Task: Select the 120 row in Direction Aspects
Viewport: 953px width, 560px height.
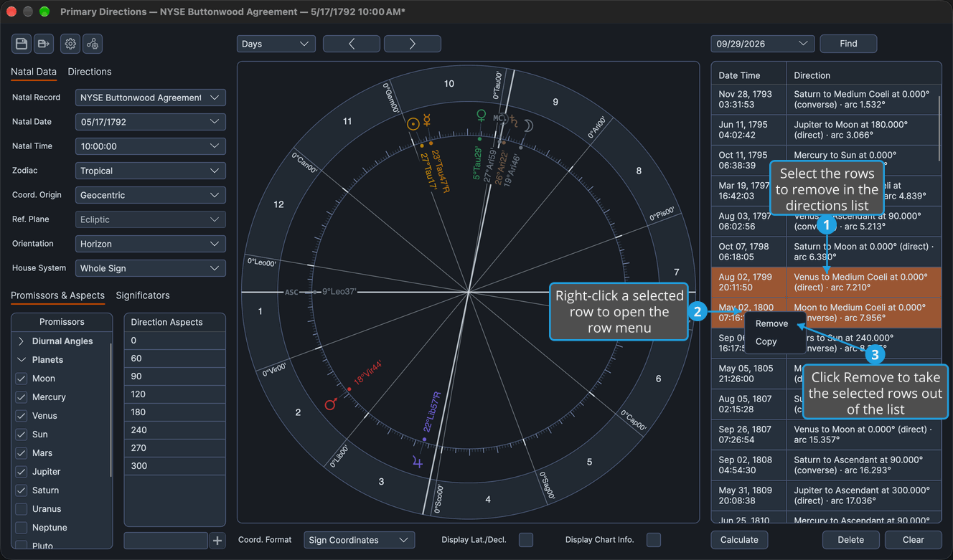Action: (175, 394)
